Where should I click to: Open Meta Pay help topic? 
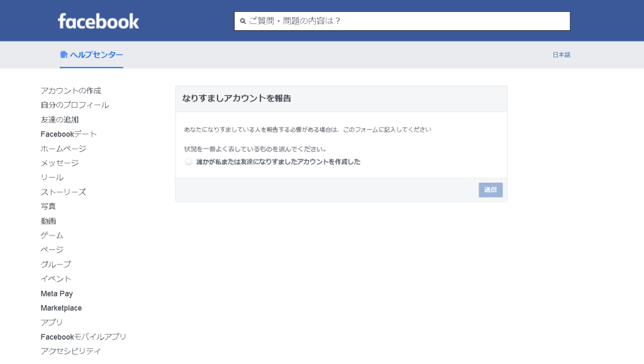tap(57, 293)
